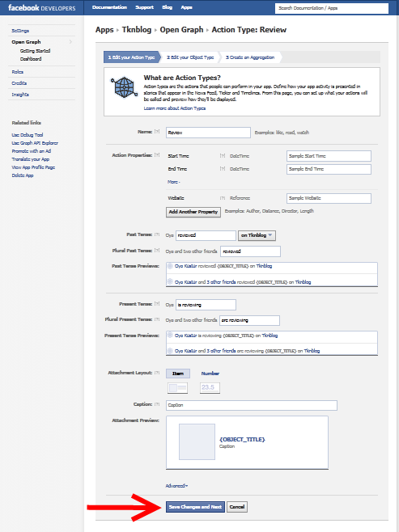Image resolution: width=399 pixels, height=532 pixels.
Task: Open Promote with an Ad link
Action: pos(32,151)
